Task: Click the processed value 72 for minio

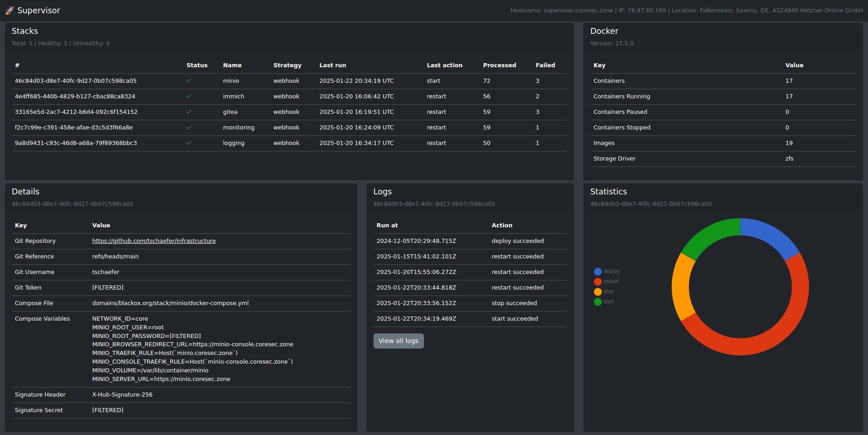Action: click(x=487, y=81)
